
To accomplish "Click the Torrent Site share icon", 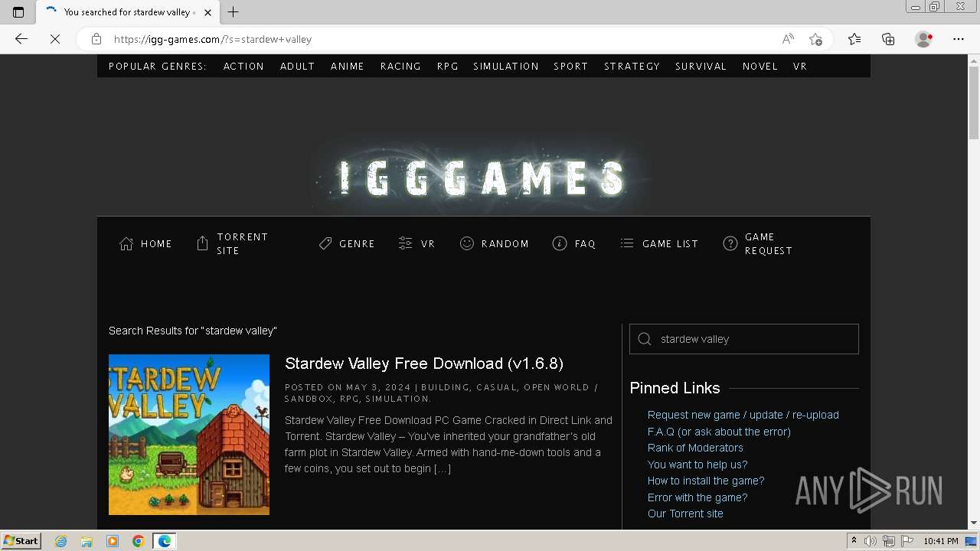I will 202,243.
